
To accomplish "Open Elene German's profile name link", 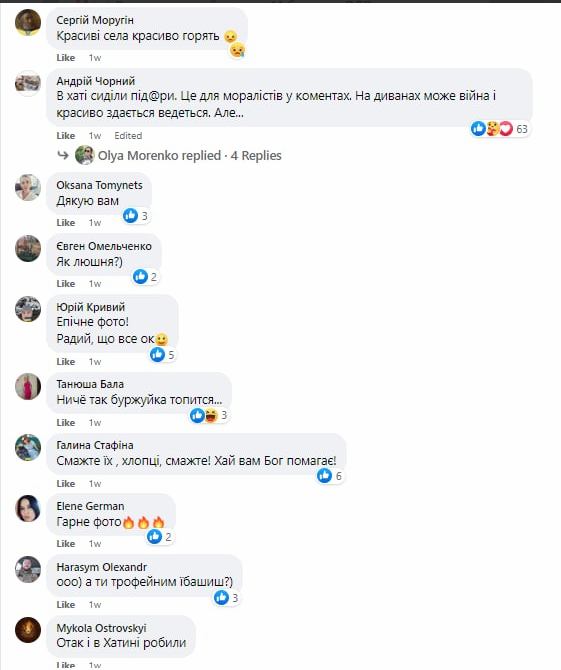I will [x=90, y=506].
